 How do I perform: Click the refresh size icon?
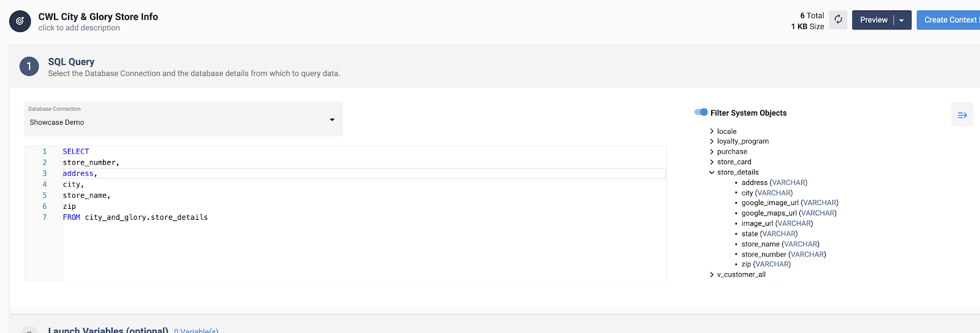[x=838, y=20]
